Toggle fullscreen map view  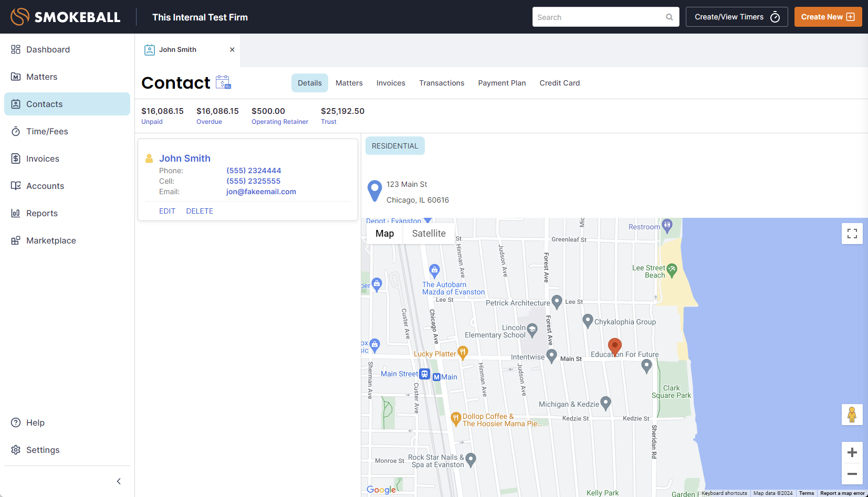pyautogui.click(x=852, y=234)
